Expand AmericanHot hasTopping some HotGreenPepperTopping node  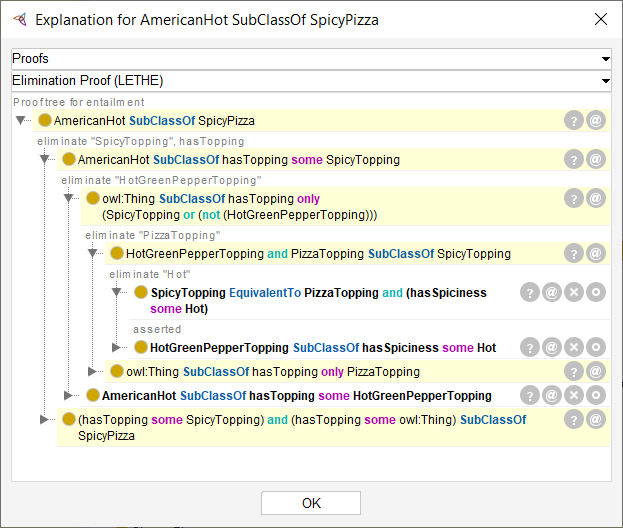point(68,395)
